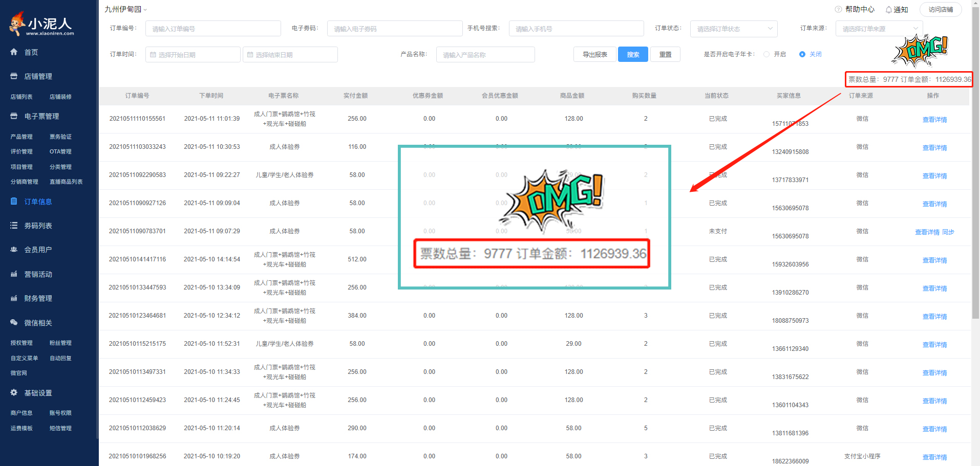Click 同步 link on the unpaid order
The width and height of the screenshot is (980, 466).
(948, 232)
